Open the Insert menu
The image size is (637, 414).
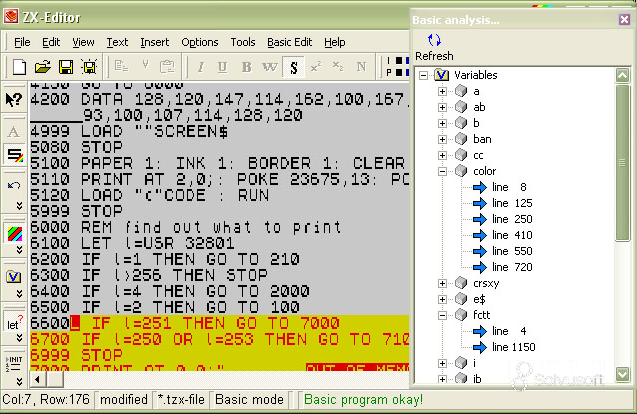click(154, 42)
